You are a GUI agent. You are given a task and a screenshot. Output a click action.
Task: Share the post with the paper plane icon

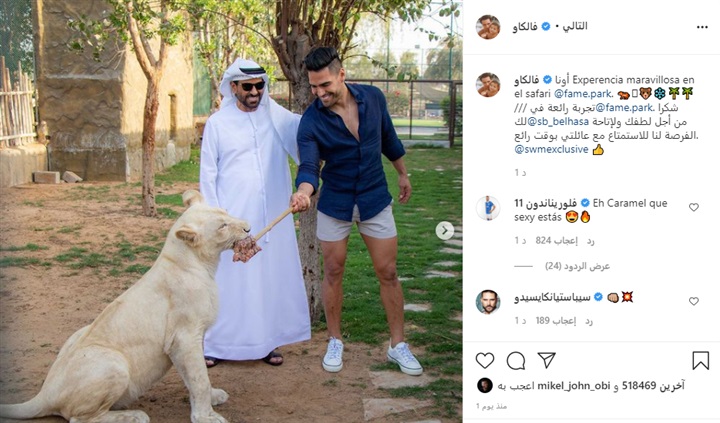pos(546,360)
